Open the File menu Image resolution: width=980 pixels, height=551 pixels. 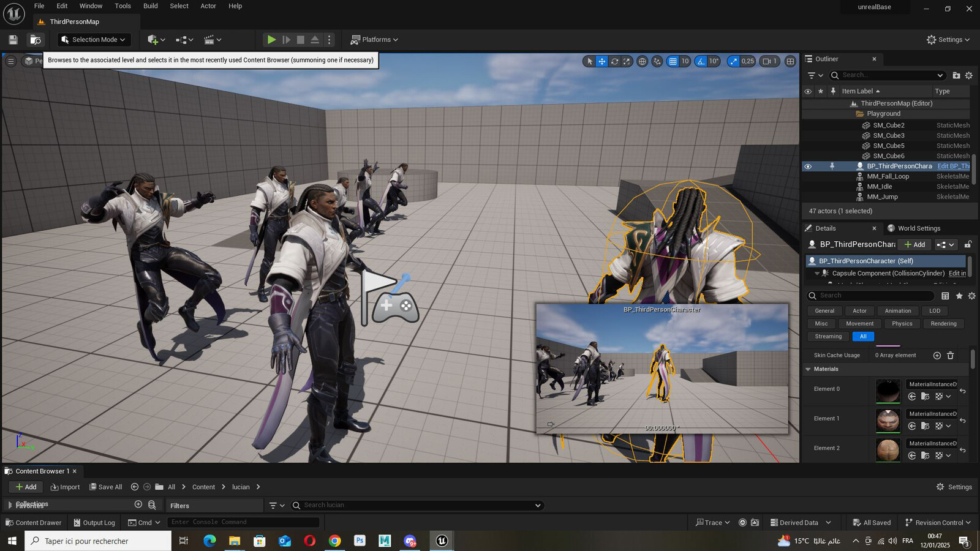39,6
